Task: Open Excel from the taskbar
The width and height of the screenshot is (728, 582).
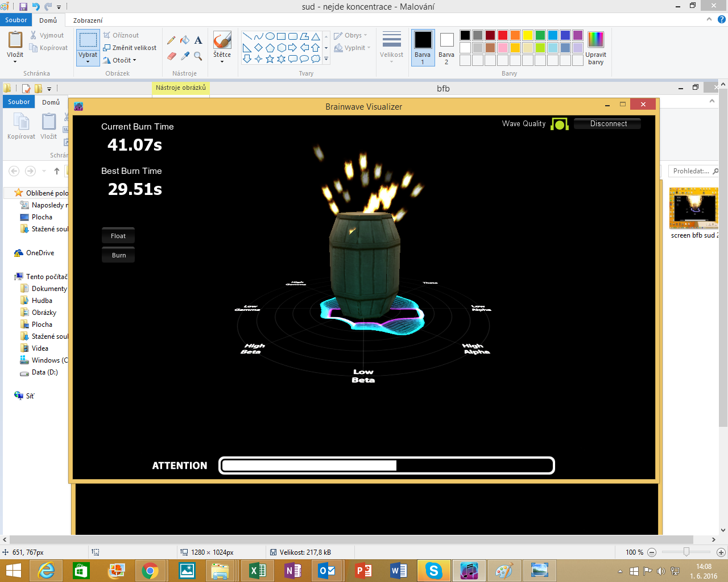Action: pyautogui.click(x=258, y=571)
